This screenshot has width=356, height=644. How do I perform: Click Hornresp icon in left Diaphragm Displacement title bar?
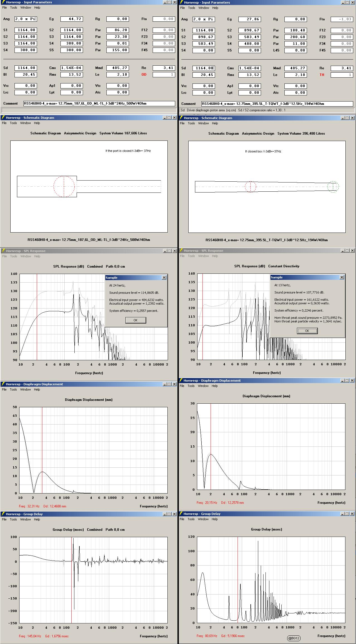pyautogui.click(x=3, y=384)
